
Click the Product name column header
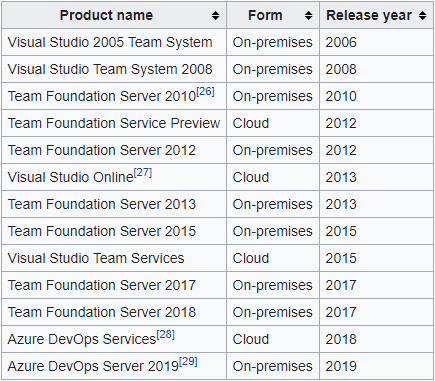[x=114, y=15]
